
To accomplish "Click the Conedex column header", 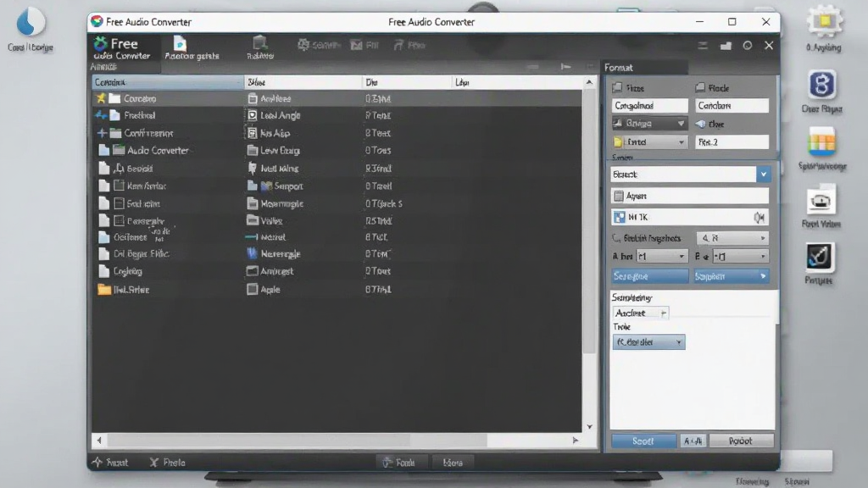I will coord(167,82).
